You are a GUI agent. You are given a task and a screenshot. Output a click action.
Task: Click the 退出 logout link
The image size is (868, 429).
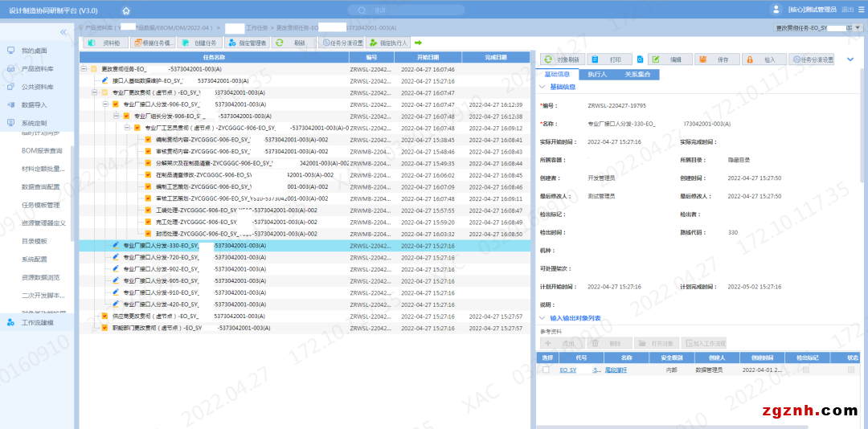point(847,10)
